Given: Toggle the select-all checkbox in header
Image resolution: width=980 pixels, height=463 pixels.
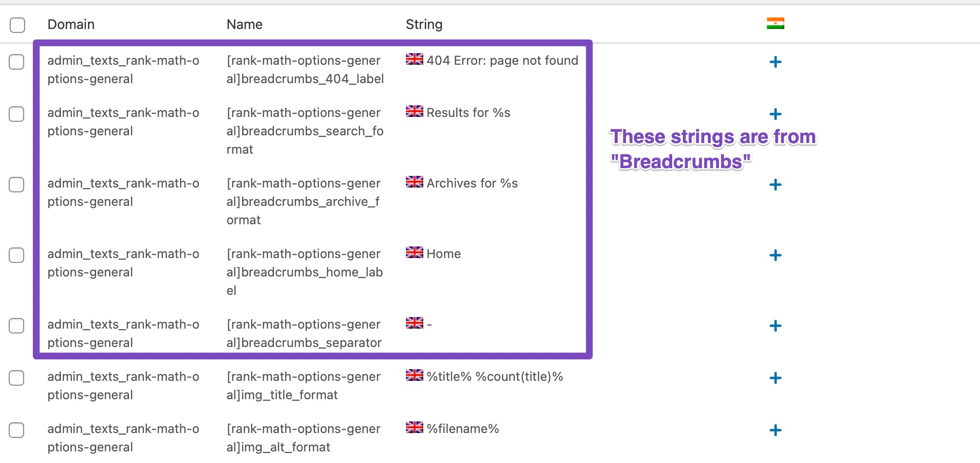Looking at the screenshot, I should [x=17, y=25].
